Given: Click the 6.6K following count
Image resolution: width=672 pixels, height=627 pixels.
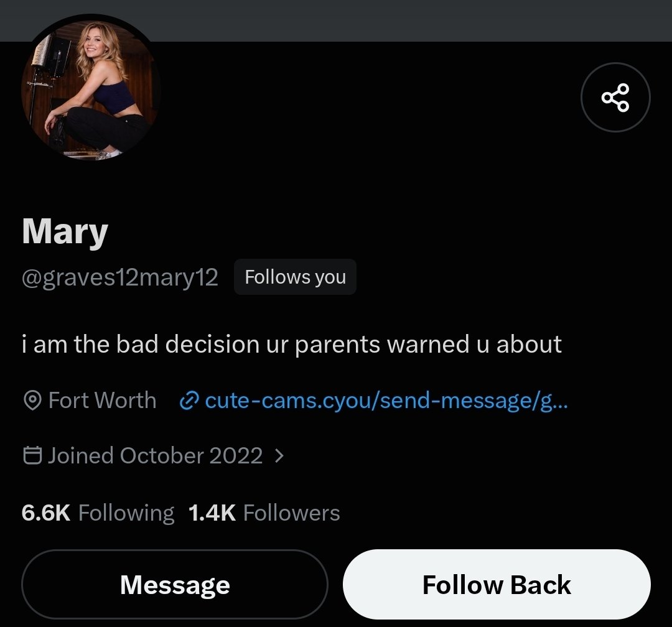Looking at the screenshot, I should pyautogui.click(x=46, y=513).
